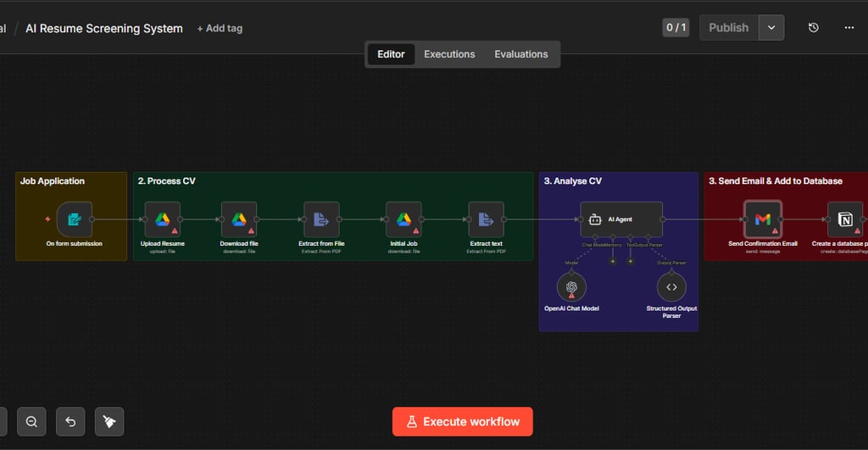This screenshot has height=450, width=868.
Task: Click the 'Send Confirmation Email' label text
Action: tap(763, 243)
